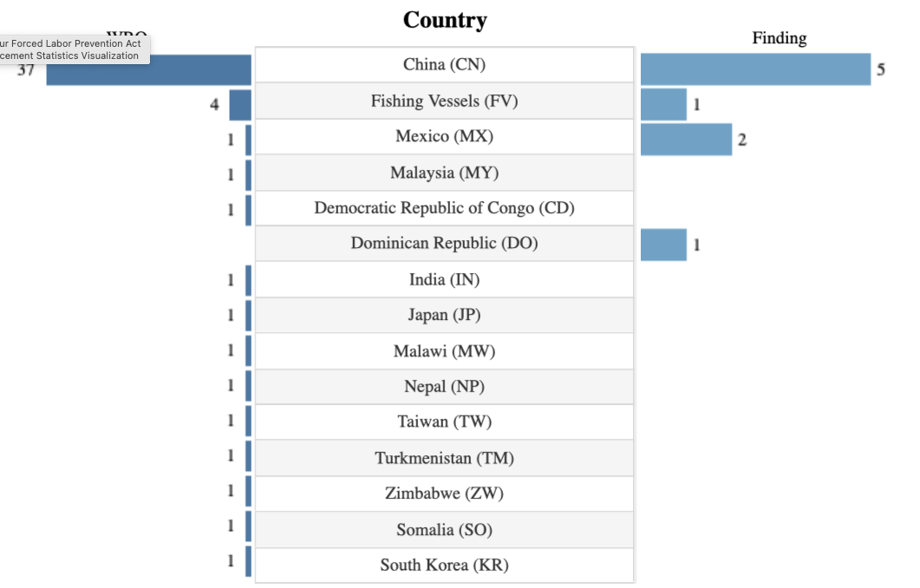Select the Mexico (MX) row
Viewport: 920px width, 588px height.
click(x=444, y=136)
